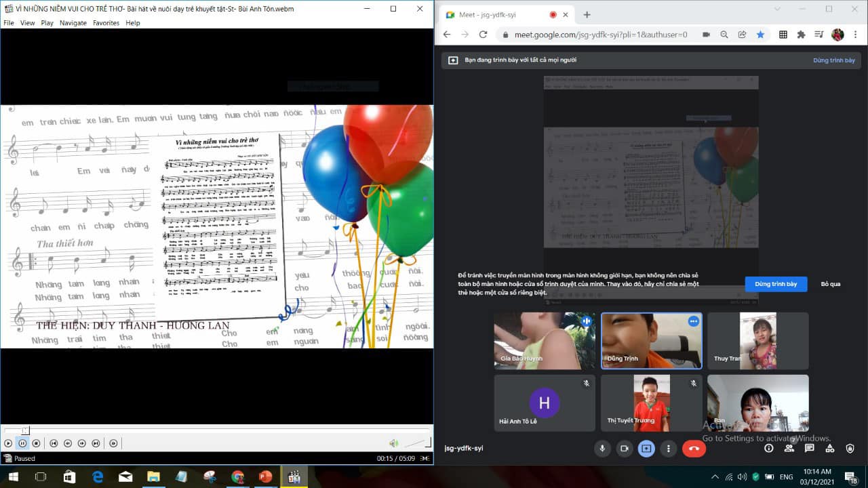The width and height of the screenshot is (868, 488).
Task: Open meeting details info icon
Action: (768, 448)
